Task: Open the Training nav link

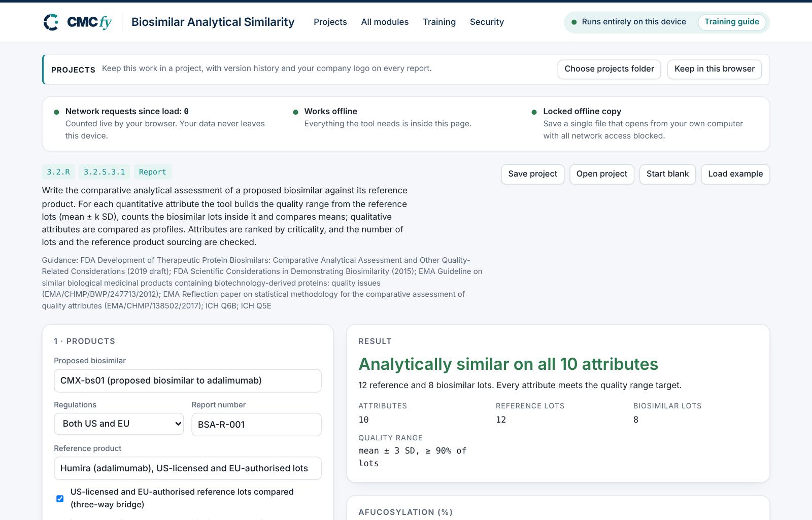Action: coord(439,22)
